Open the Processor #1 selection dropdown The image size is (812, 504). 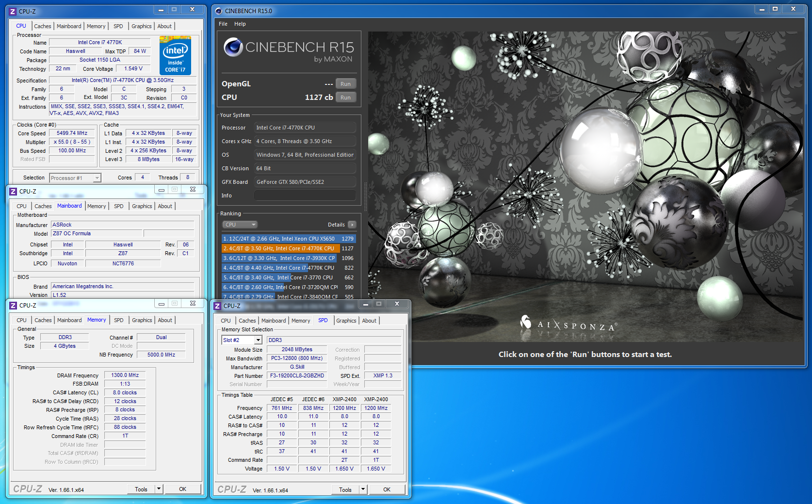pyautogui.click(x=75, y=178)
